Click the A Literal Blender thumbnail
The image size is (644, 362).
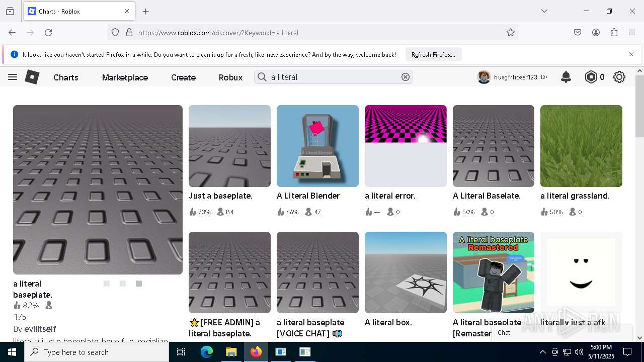click(317, 146)
